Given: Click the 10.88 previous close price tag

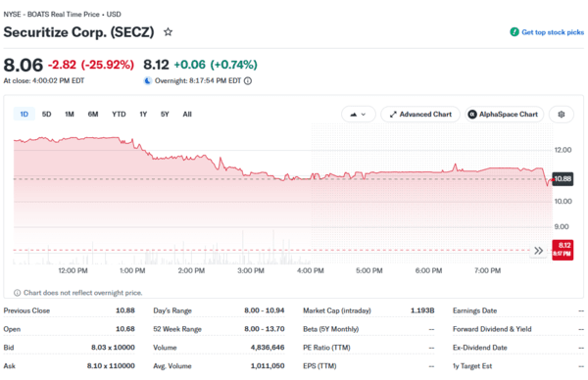Looking at the screenshot, I should [563, 179].
